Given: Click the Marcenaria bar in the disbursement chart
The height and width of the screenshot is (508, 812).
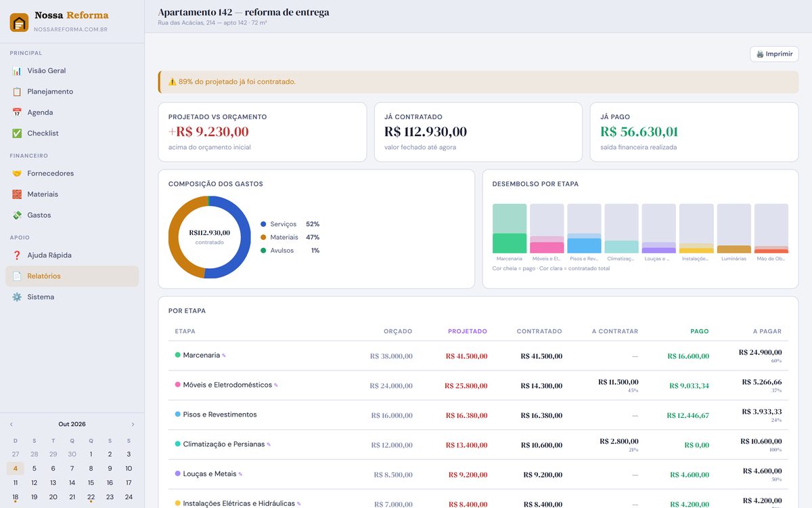Looking at the screenshot, I should (510, 229).
